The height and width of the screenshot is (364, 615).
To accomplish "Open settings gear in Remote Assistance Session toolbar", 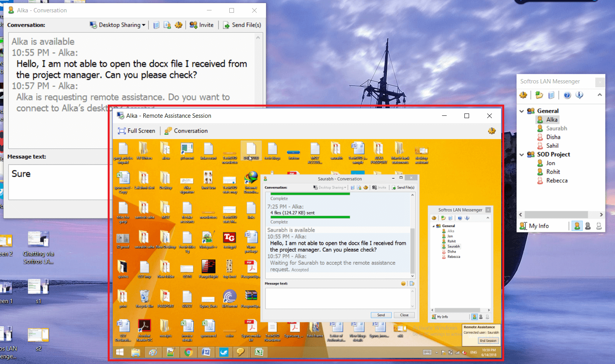I will click(x=492, y=131).
